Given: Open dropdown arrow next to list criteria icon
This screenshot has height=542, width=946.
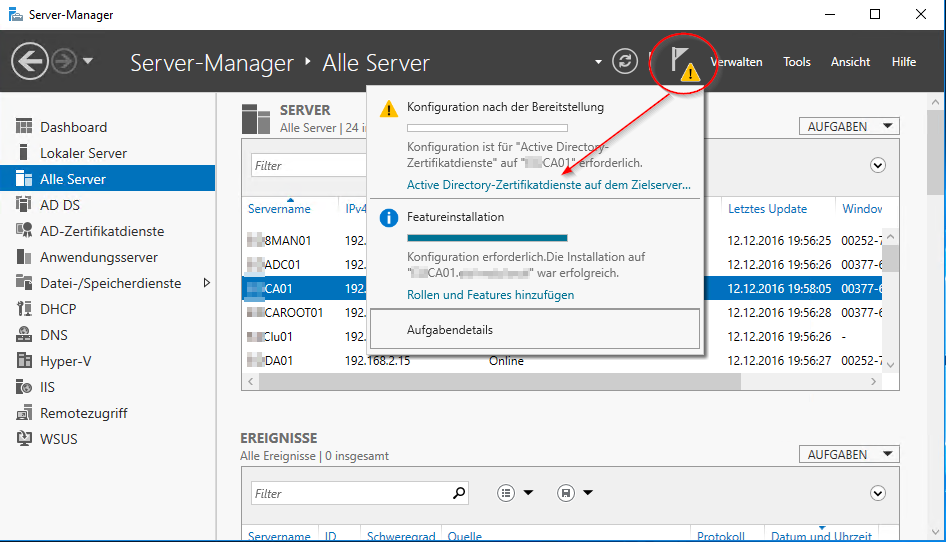Looking at the screenshot, I should click(529, 493).
